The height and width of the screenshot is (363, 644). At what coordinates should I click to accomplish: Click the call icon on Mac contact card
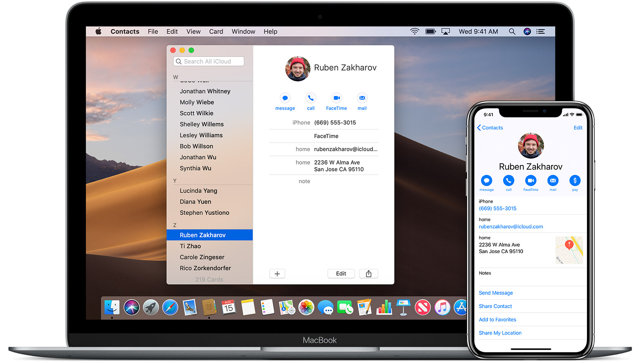click(x=311, y=98)
